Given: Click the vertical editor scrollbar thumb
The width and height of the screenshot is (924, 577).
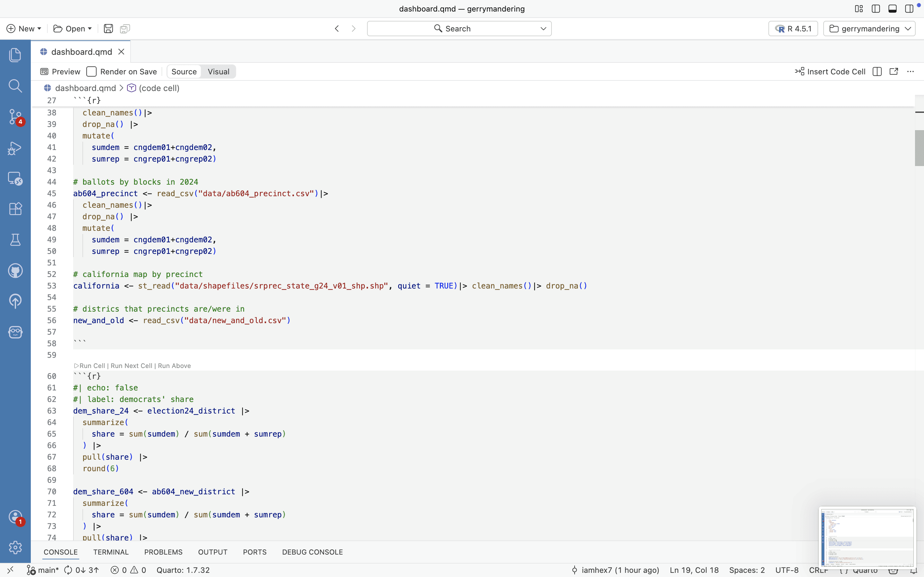Looking at the screenshot, I should [x=919, y=148].
